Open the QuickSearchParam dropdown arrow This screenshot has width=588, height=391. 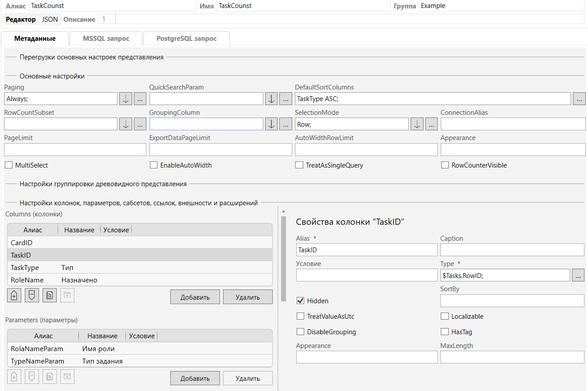271,99
